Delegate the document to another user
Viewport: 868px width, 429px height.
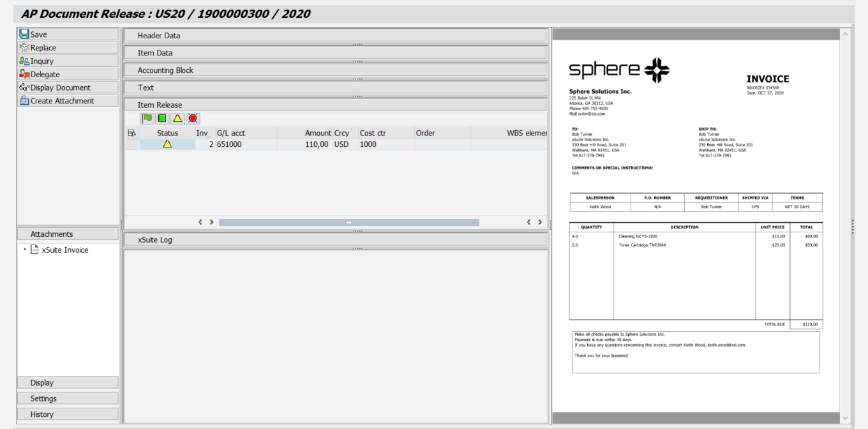(67, 75)
